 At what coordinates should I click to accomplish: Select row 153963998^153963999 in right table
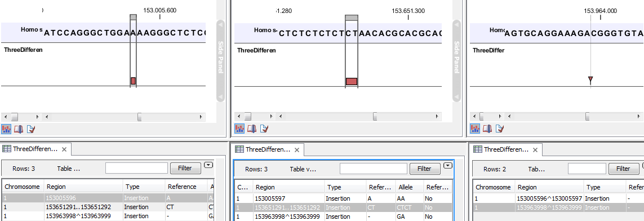(558, 207)
